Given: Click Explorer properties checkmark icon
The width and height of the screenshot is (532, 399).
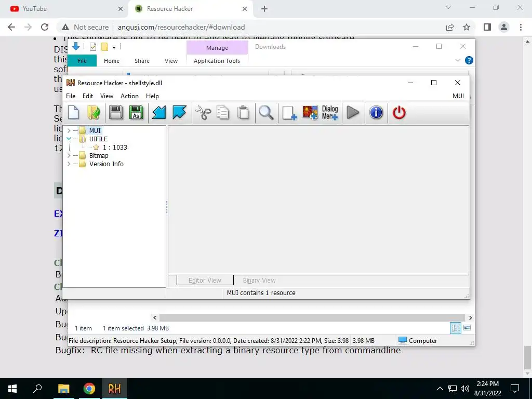Looking at the screenshot, I should tap(92, 47).
